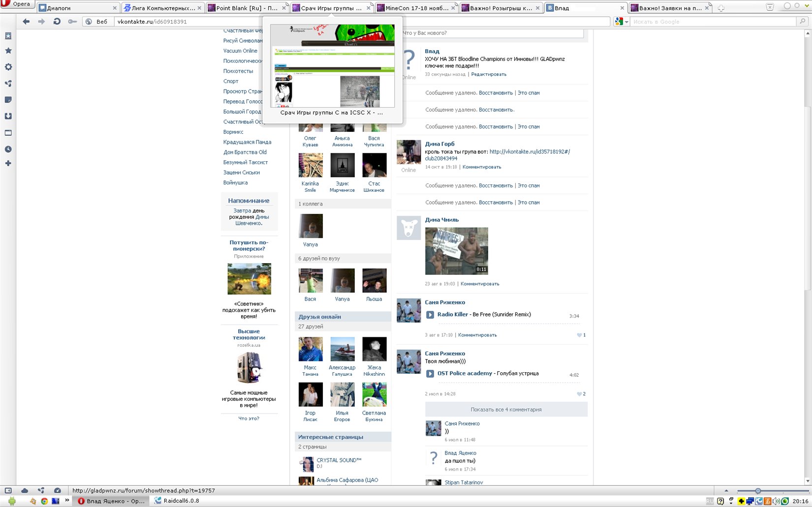Open the Opera bookmarks panel star icon

(8, 51)
